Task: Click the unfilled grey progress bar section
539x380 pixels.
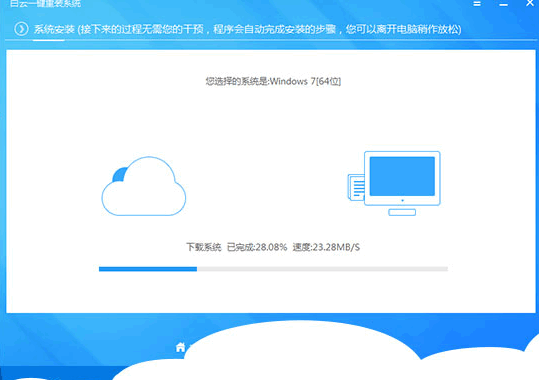Action: tap(322, 269)
